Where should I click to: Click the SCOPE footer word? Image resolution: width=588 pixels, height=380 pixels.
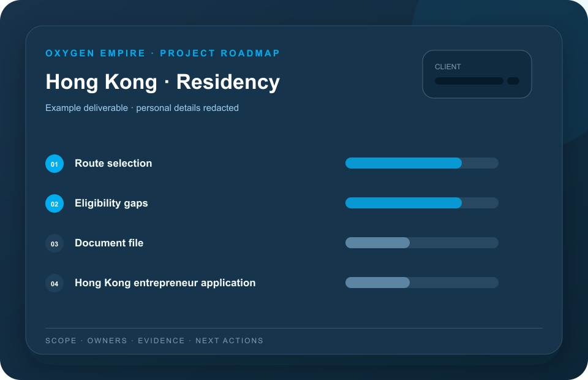point(61,341)
